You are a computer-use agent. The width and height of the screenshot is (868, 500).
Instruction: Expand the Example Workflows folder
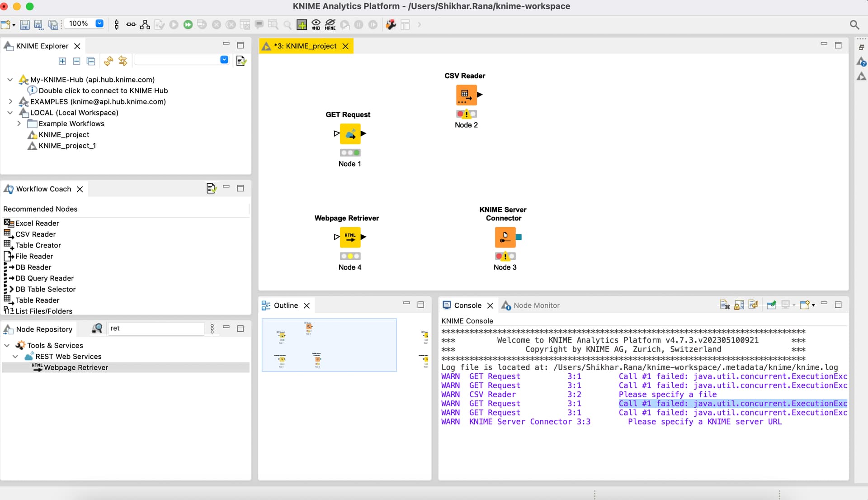[19, 124]
